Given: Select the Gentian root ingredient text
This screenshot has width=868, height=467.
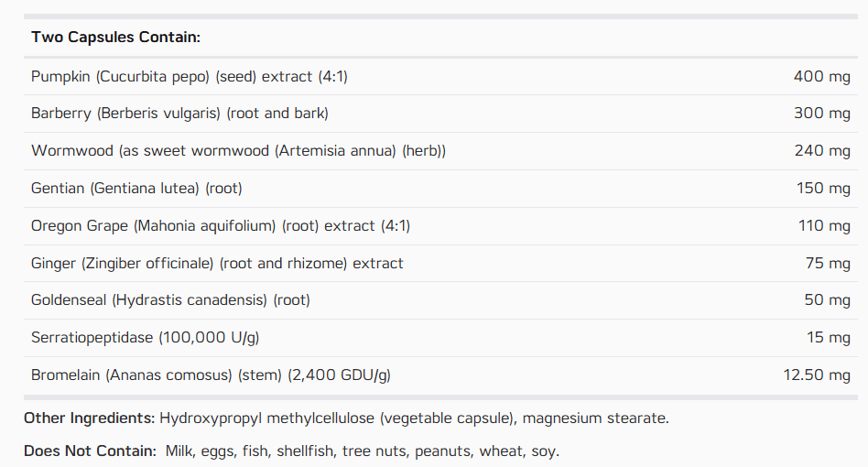Looking at the screenshot, I should [x=136, y=188].
